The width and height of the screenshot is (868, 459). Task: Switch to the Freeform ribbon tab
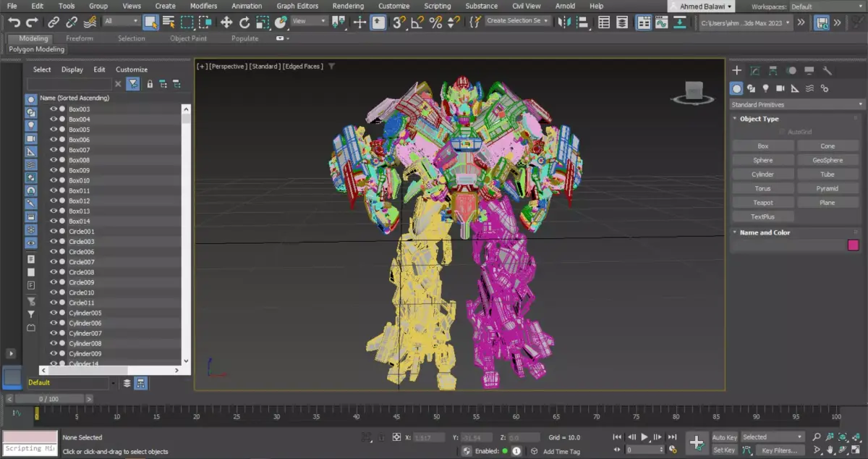[80, 38]
